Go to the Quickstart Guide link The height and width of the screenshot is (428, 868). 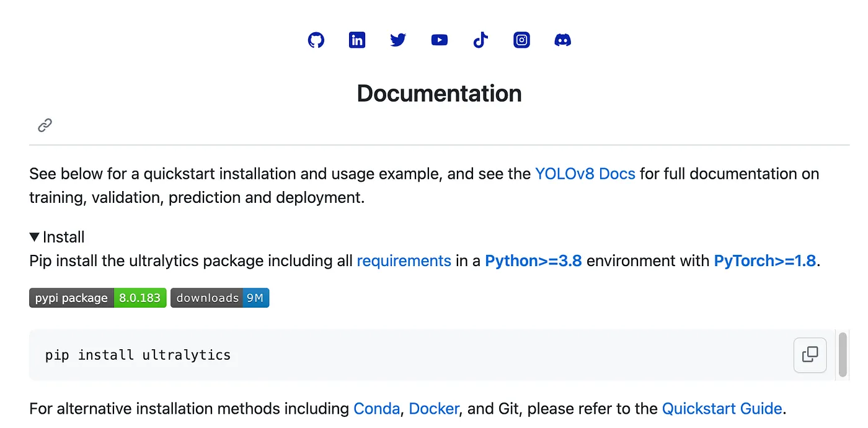[x=722, y=409]
